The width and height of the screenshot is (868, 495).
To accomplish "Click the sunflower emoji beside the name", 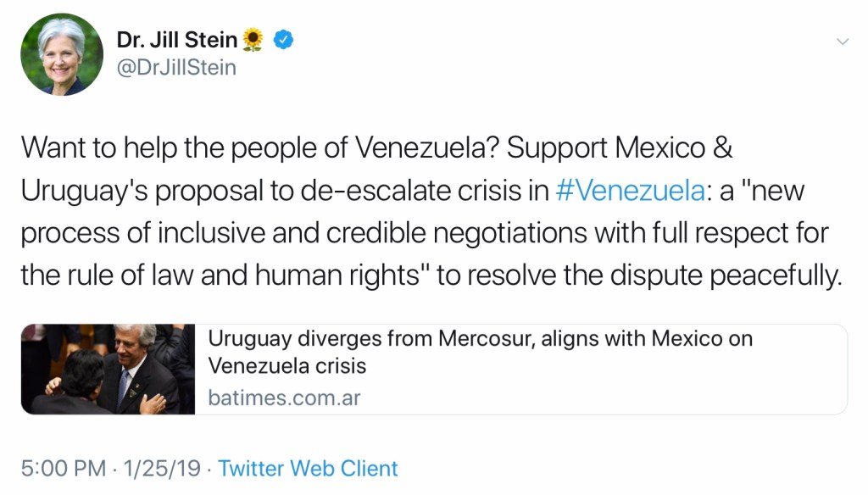I will pyautogui.click(x=253, y=38).
